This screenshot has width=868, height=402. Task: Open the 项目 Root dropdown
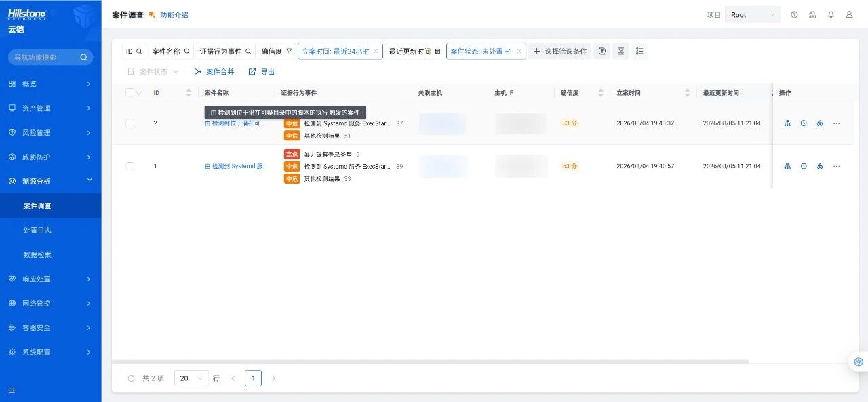tap(753, 15)
